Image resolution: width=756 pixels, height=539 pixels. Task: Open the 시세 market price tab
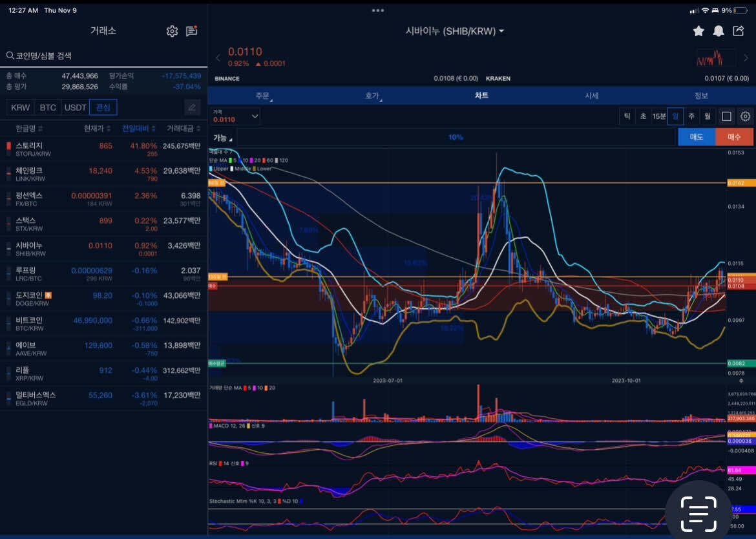coord(591,96)
